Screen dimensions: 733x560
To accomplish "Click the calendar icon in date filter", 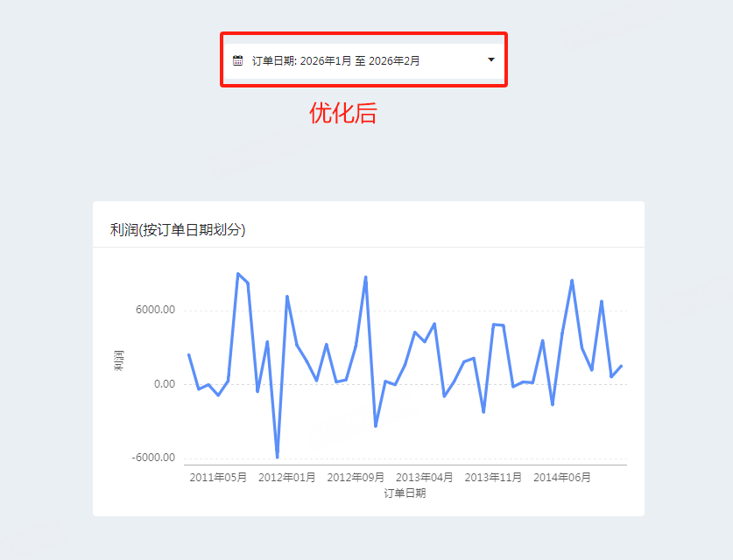I will click(237, 60).
